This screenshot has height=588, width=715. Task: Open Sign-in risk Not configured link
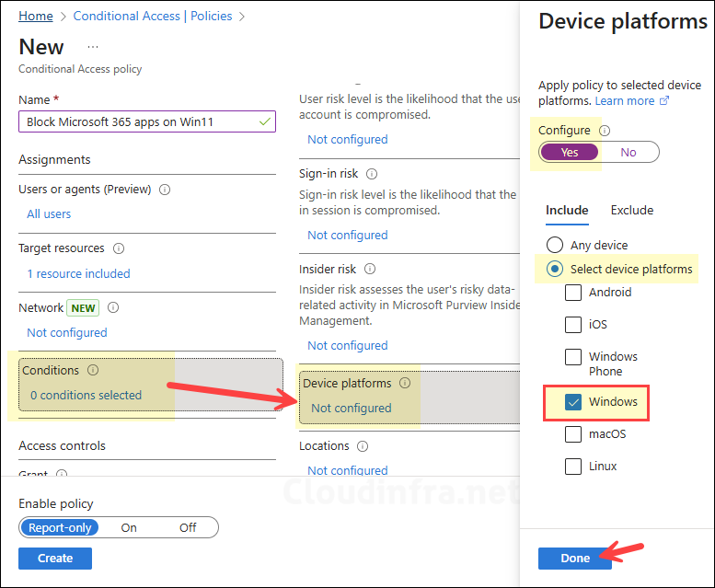tap(348, 236)
